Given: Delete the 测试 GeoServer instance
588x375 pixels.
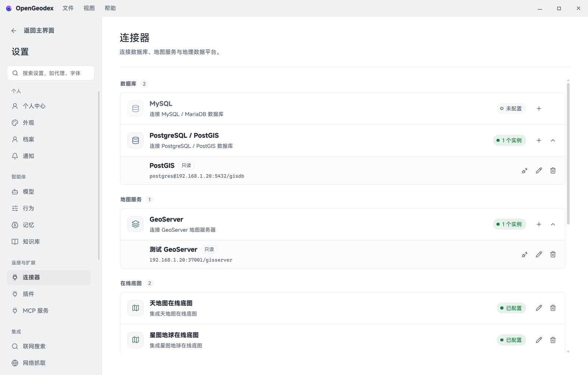Looking at the screenshot, I should pos(553,254).
